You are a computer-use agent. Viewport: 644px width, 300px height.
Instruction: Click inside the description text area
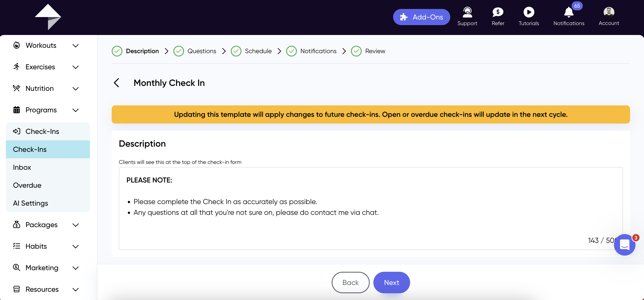371,209
